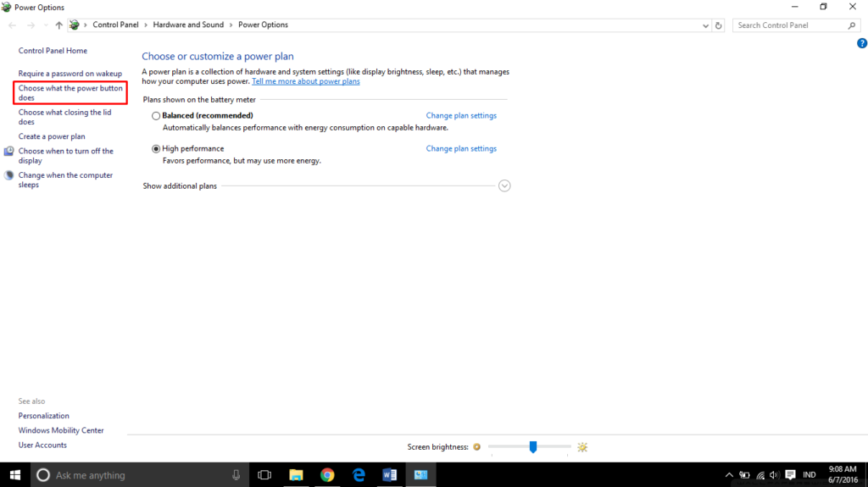Click the Forward navigation arrow
The width and height of the screenshot is (868, 487).
pyautogui.click(x=31, y=25)
